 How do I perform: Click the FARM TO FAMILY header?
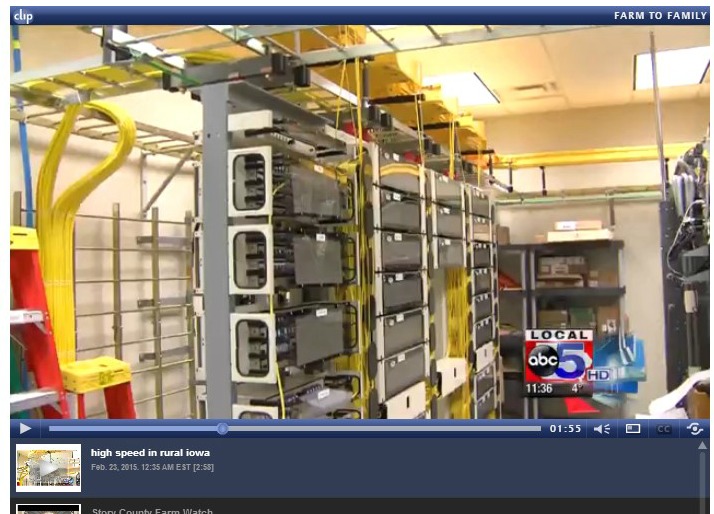[660, 16]
